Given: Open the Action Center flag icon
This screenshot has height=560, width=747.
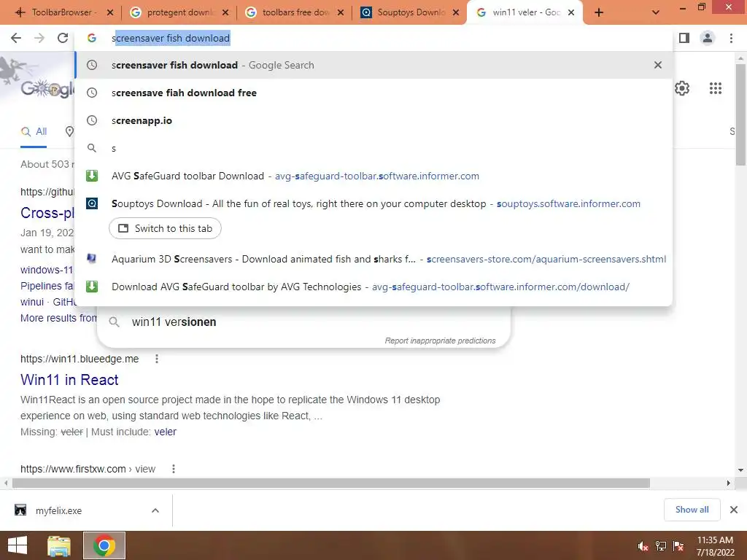Looking at the screenshot, I should pos(678,546).
